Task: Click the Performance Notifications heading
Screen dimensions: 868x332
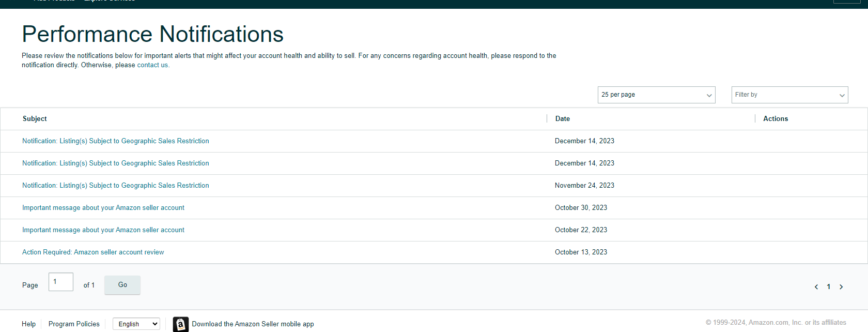Action: pos(153,35)
